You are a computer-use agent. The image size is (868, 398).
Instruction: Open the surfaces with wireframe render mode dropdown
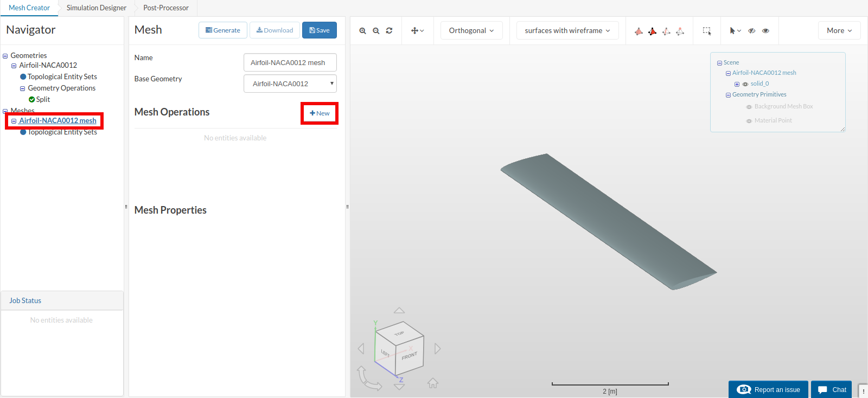coord(567,30)
